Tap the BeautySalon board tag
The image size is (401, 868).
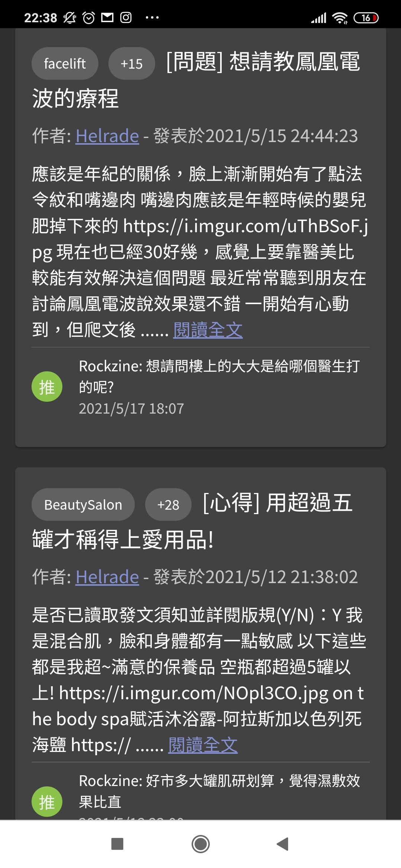(83, 504)
